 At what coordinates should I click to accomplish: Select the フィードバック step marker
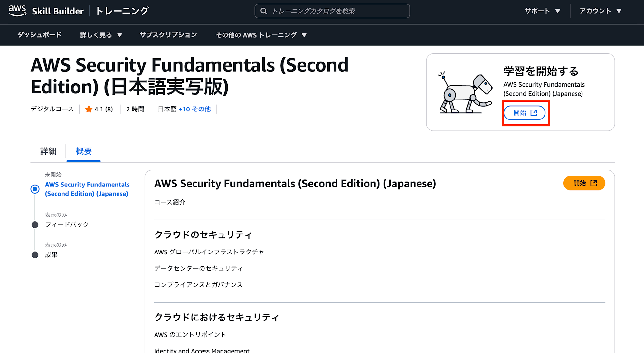pyautogui.click(x=35, y=224)
